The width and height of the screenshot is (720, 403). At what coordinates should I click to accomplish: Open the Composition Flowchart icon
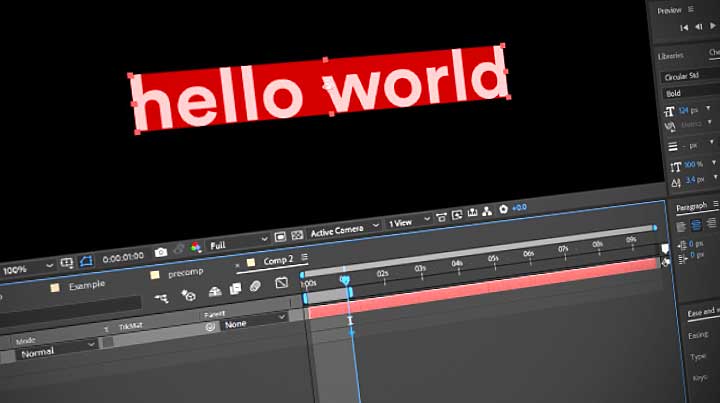[487, 211]
